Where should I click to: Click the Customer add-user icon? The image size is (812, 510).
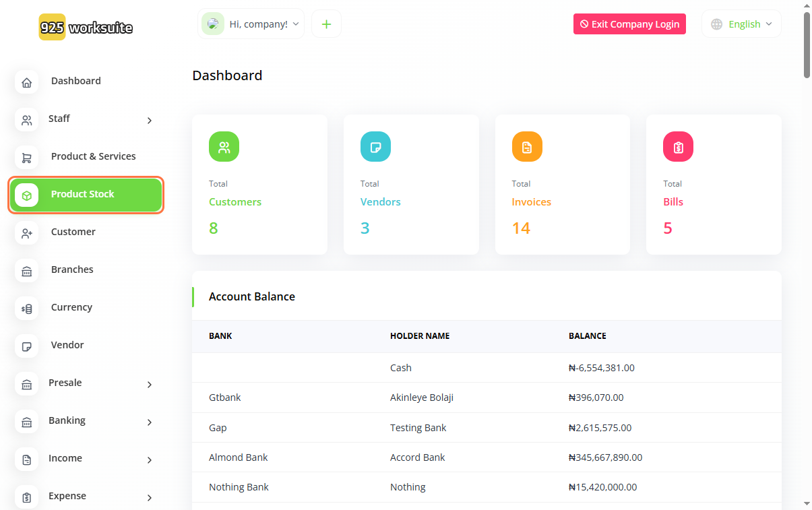26,234
